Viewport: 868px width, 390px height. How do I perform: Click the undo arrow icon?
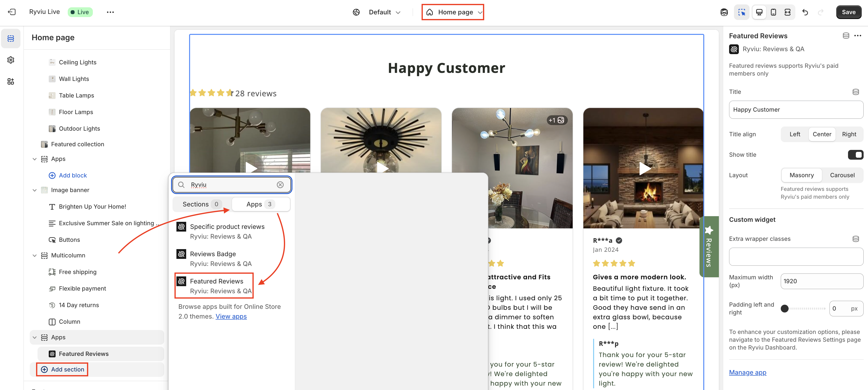point(805,12)
